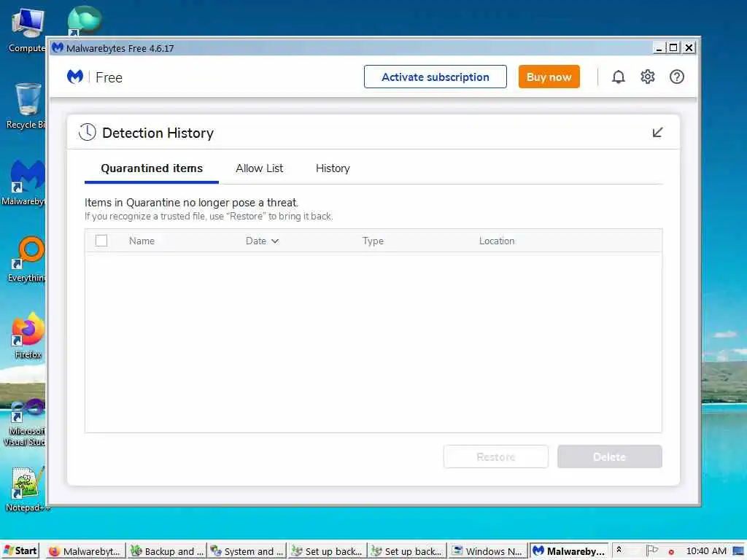Click the Action Center flag tray icon
The height and width of the screenshot is (560, 747).
[651, 550]
